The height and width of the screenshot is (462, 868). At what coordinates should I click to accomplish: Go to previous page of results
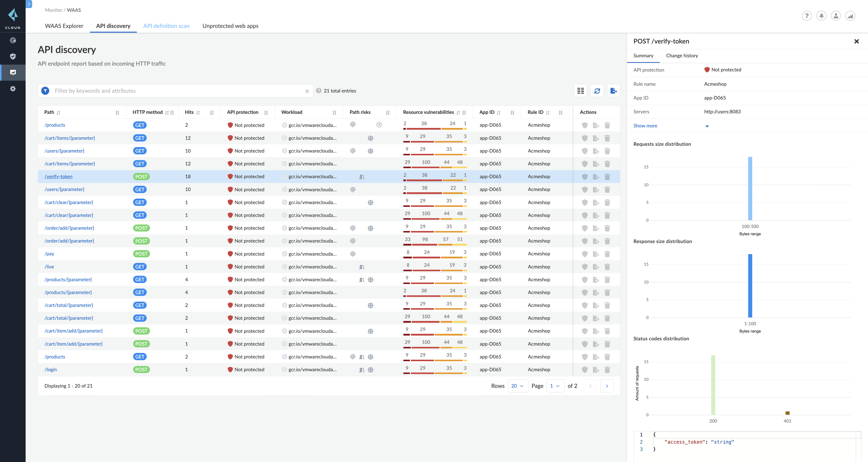[590, 386]
